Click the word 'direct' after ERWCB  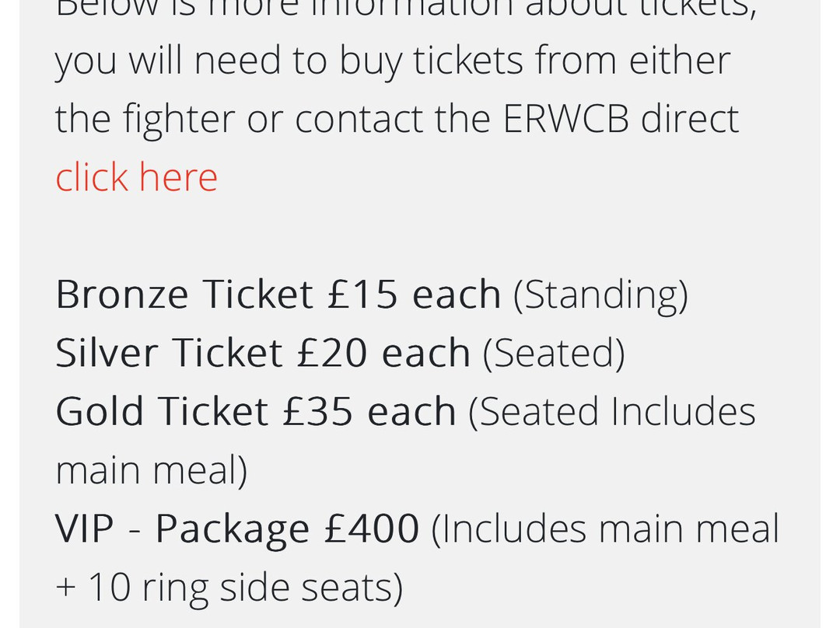click(x=690, y=118)
